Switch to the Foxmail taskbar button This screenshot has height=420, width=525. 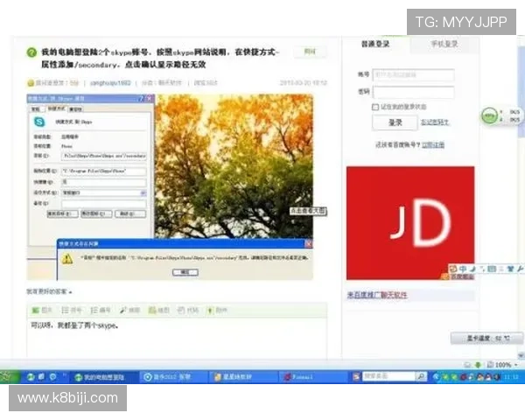point(312,377)
